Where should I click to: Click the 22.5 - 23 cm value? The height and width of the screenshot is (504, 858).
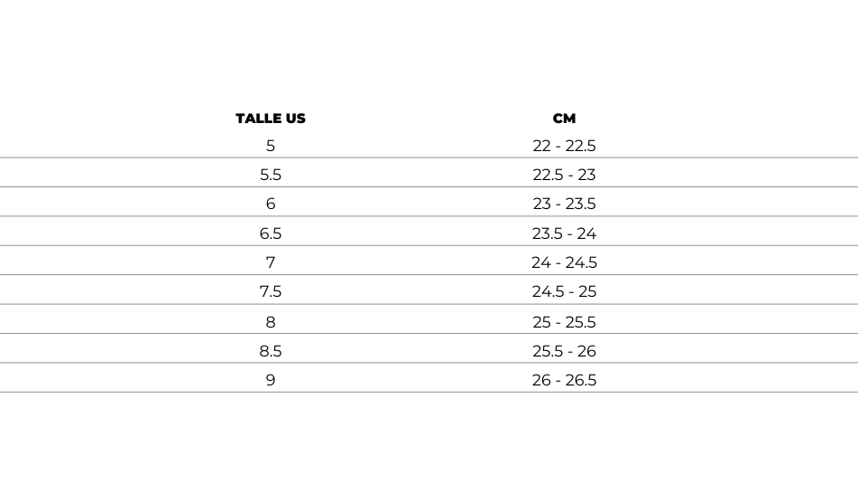tap(564, 175)
